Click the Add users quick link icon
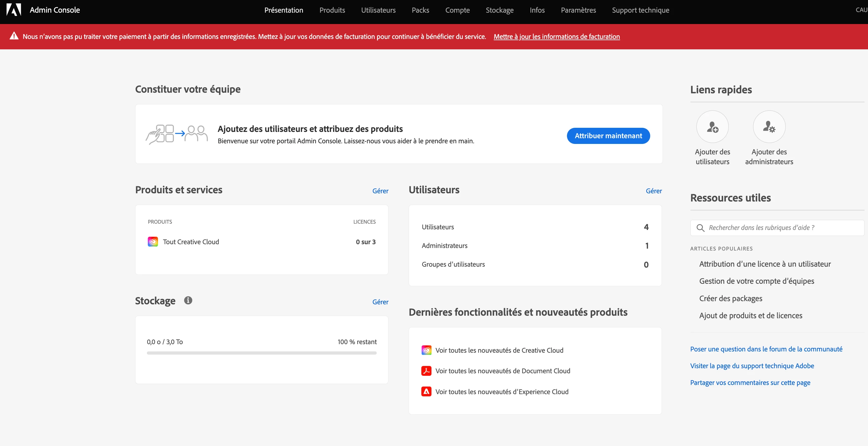This screenshot has width=868, height=446. [712, 127]
